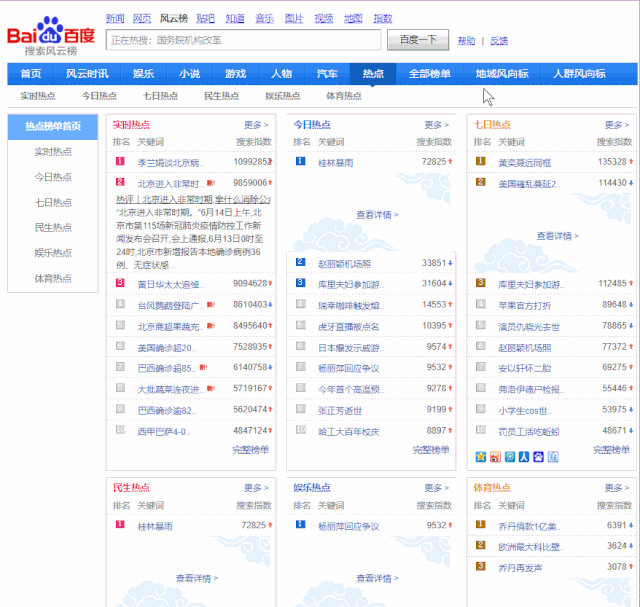Open 地图 in the top links
The width and height of the screenshot is (640, 607).
click(353, 18)
